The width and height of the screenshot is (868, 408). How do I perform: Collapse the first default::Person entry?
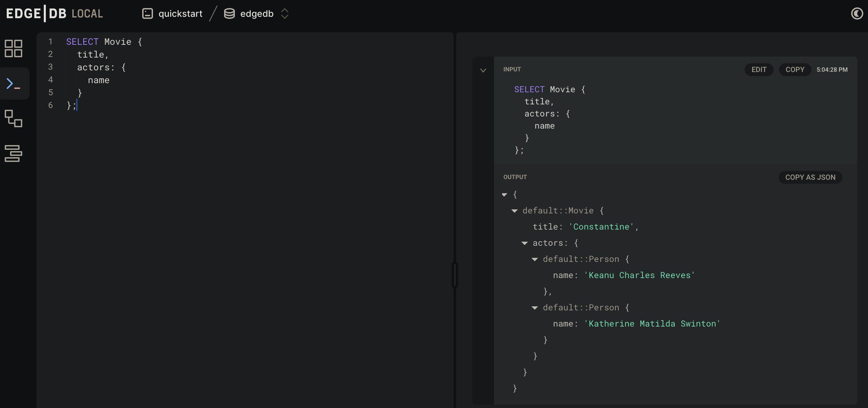coord(535,259)
